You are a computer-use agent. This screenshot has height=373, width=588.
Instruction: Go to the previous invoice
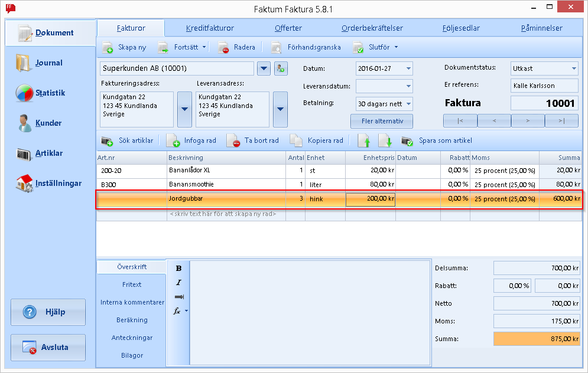pyautogui.click(x=494, y=121)
